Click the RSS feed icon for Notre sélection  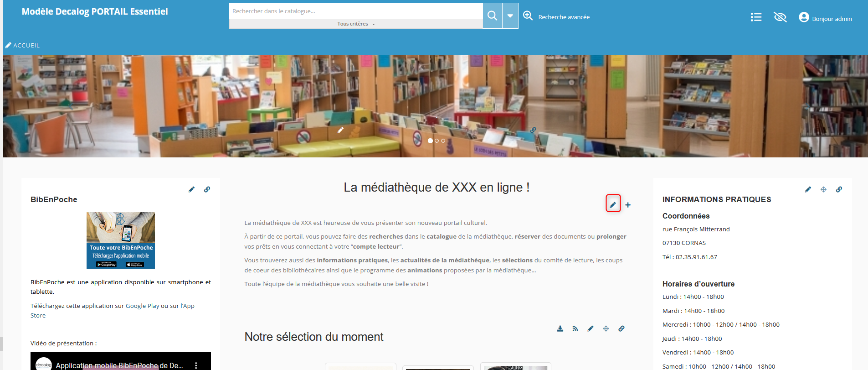pyautogui.click(x=575, y=328)
